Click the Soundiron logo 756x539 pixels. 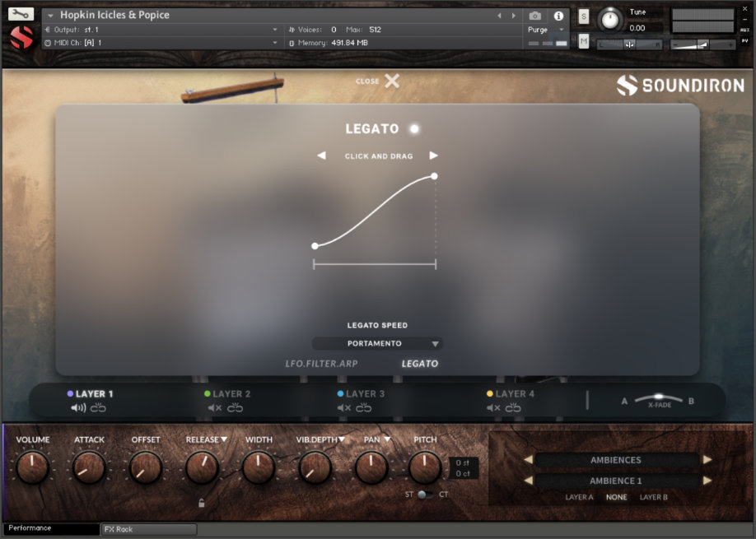[x=681, y=83]
